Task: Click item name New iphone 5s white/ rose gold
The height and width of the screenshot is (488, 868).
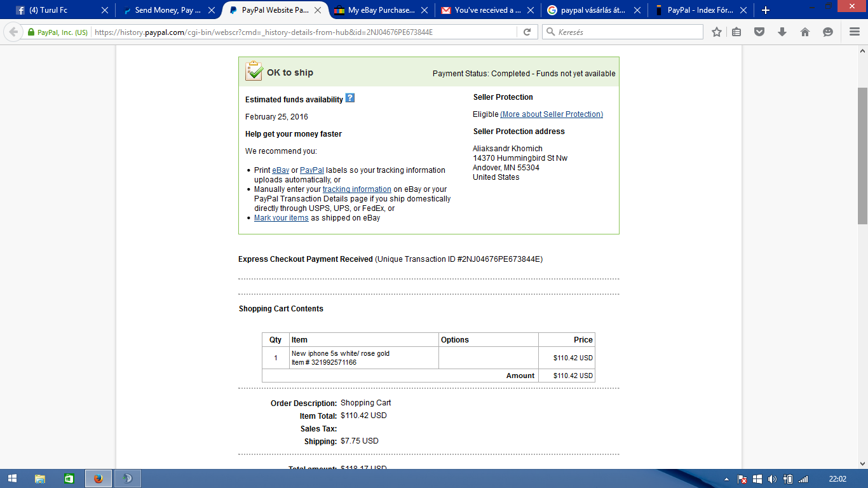Action: point(341,353)
